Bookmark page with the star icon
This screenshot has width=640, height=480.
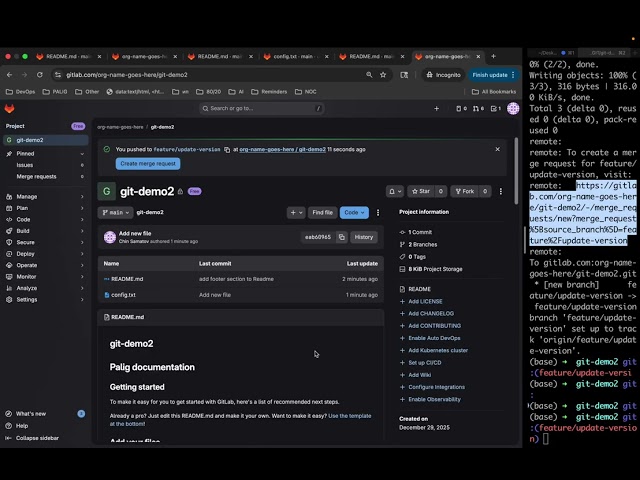tap(383, 75)
